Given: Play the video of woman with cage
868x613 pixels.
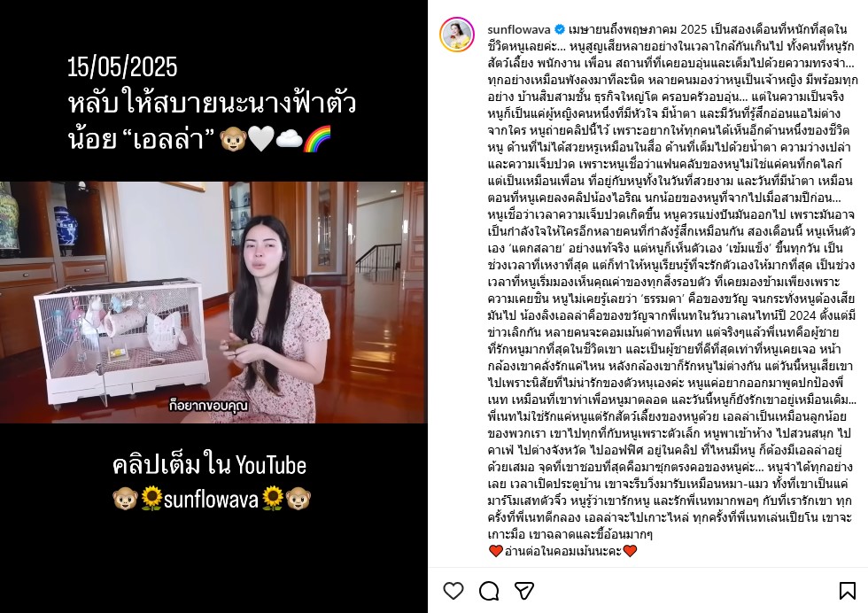Looking at the screenshot, I should (213, 302).
